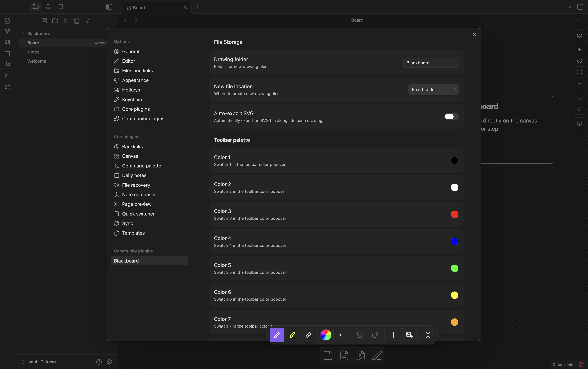Open bookmarks pane icon
The height and width of the screenshot is (369, 588).
point(61,7)
